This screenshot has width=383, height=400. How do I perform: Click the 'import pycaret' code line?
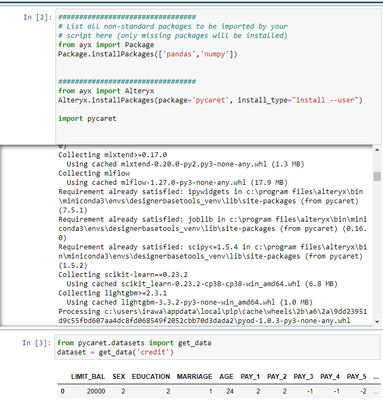click(87, 119)
